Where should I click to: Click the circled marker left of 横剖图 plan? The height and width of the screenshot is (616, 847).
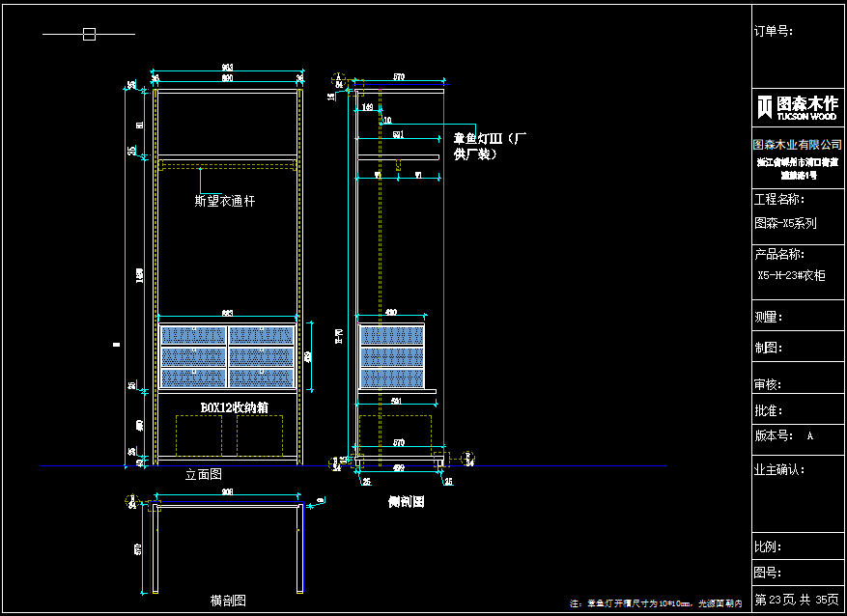tap(132, 500)
